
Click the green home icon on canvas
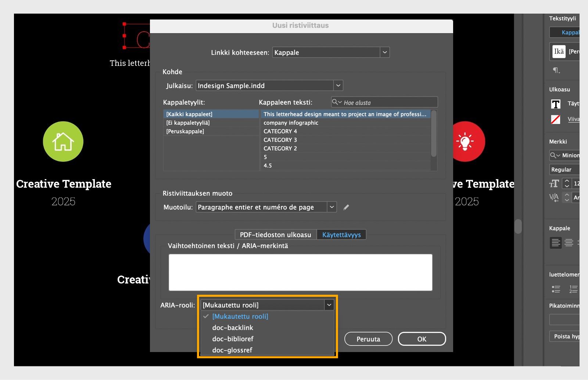pyautogui.click(x=63, y=142)
